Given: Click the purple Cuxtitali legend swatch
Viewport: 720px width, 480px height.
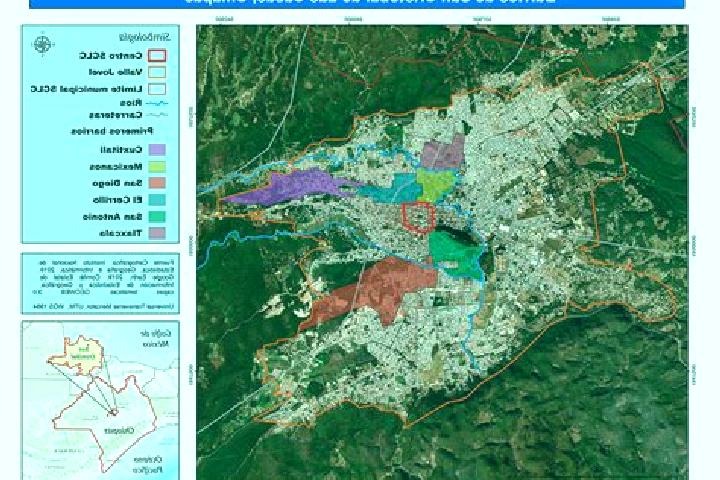Looking at the screenshot, I should coord(157,149).
